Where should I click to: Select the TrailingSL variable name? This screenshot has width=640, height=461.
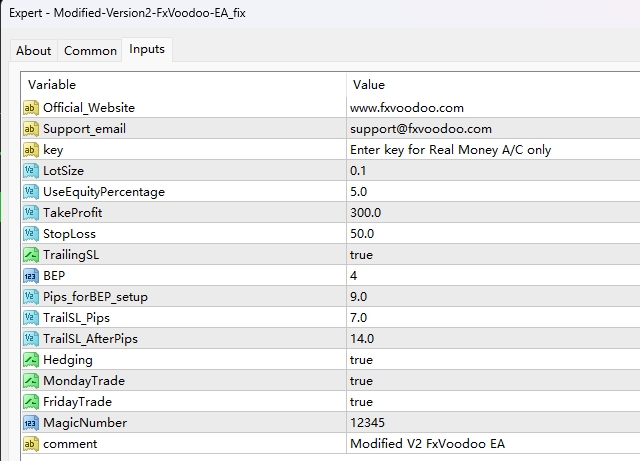[x=71, y=255]
